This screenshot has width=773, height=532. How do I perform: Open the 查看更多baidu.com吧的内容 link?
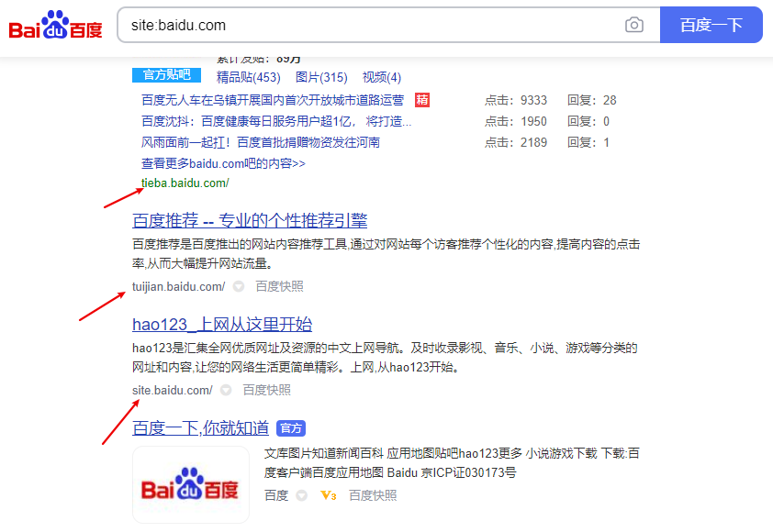tap(223, 163)
